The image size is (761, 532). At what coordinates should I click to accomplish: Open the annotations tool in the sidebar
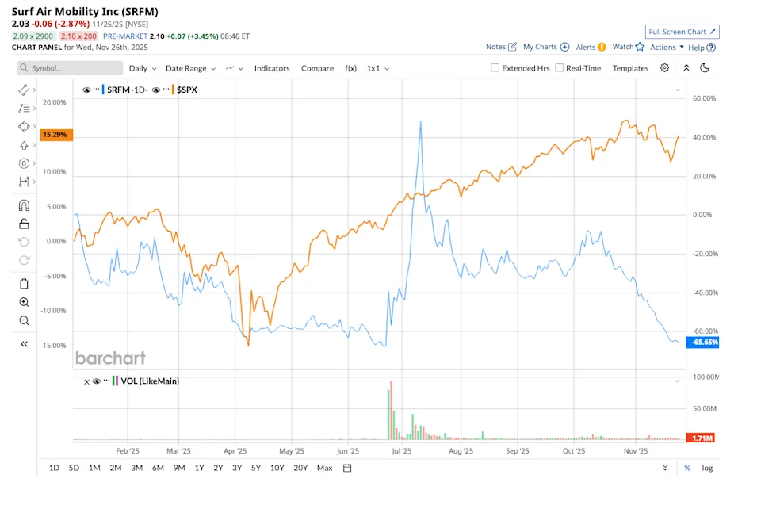point(24,108)
